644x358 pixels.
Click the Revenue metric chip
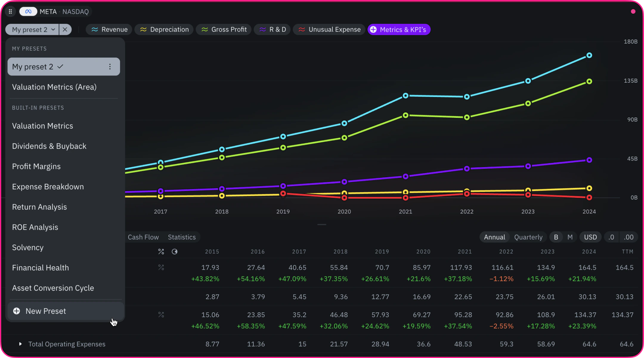click(x=109, y=30)
